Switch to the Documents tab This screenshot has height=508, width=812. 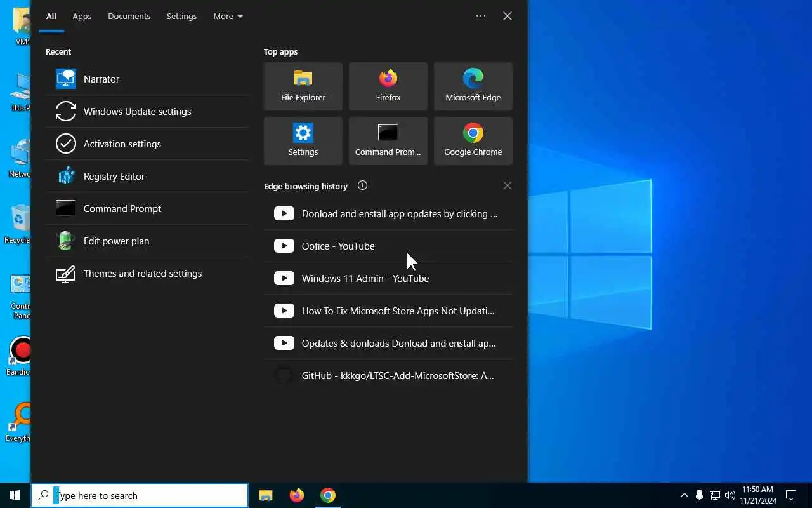(x=129, y=16)
